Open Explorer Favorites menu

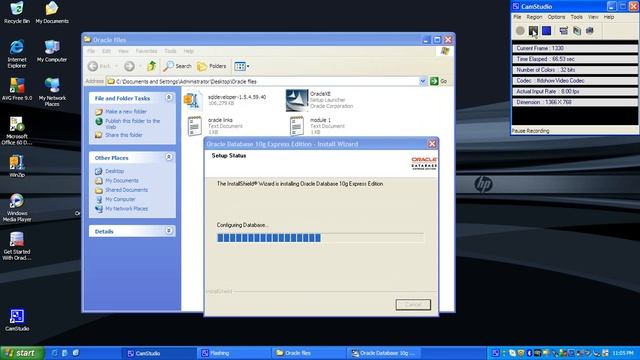(146, 51)
